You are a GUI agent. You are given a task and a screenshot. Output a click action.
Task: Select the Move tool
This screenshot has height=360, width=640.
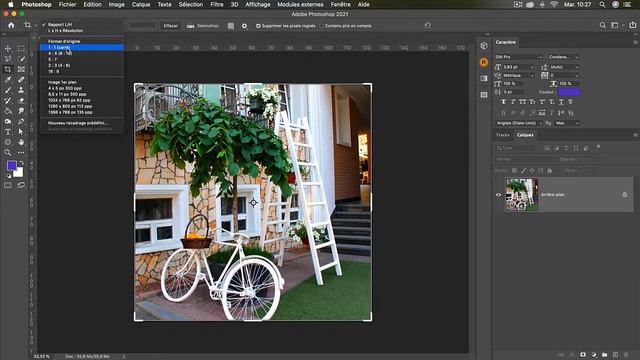[8, 49]
